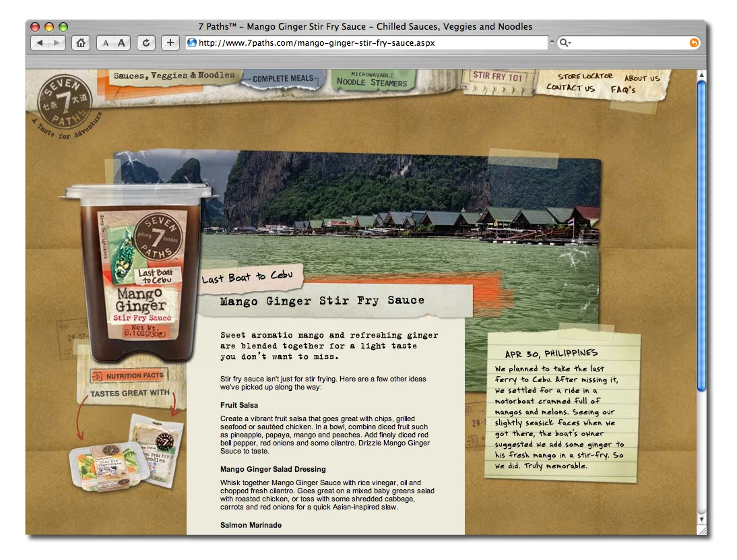This screenshot has height=560, width=737.
Task: Click the Mango Ginger Stir Fry Sauce heading
Action: coord(322,301)
